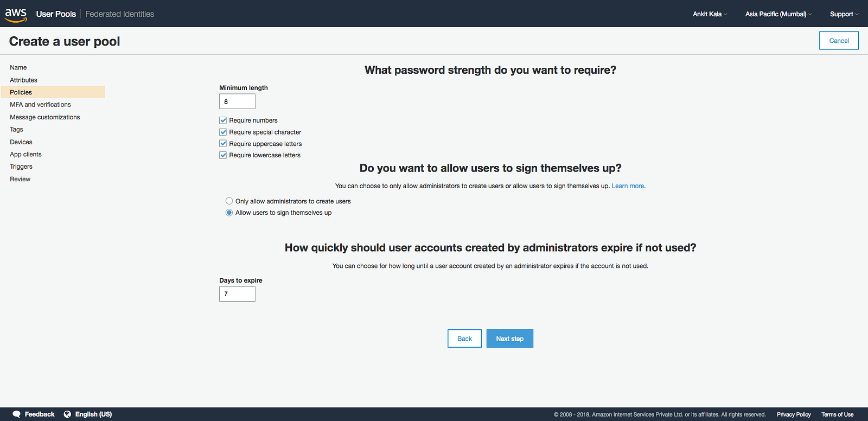Focus the Days to expire field
This screenshot has width=868, height=421.
point(237,294)
